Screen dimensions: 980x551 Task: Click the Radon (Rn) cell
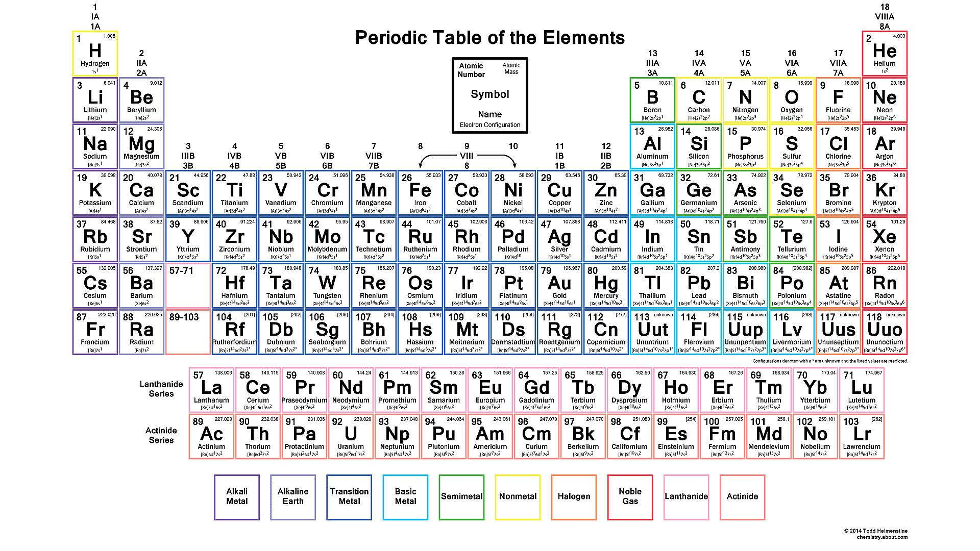coord(885,286)
